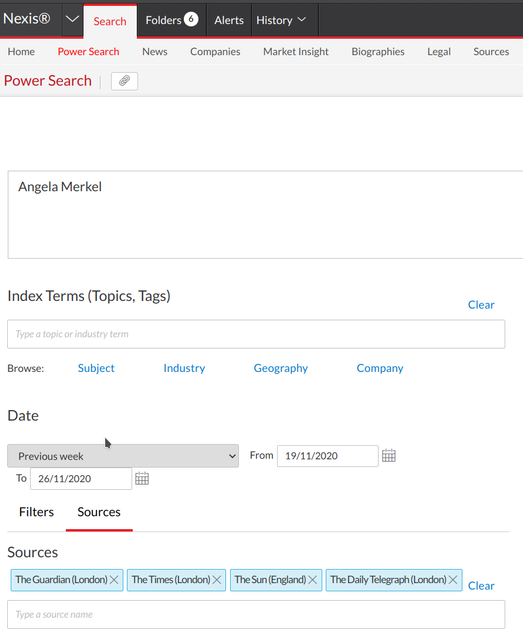Go to the Biographies menu item
Image resolution: width=523 pixels, height=640 pixels.
[x=378, y=52]
